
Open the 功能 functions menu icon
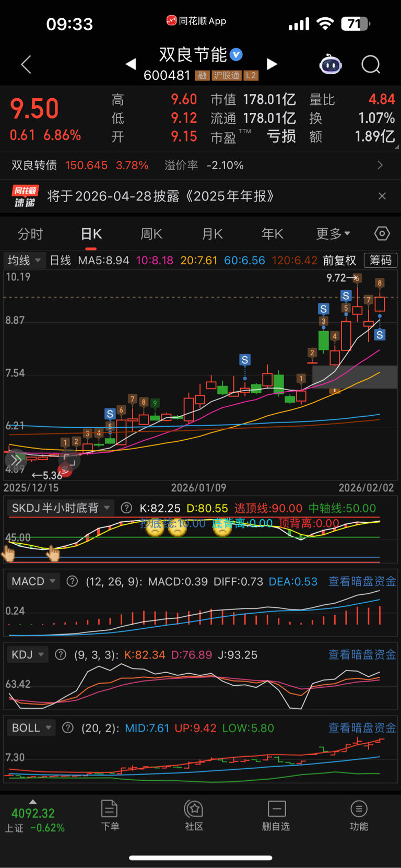(x=359, y=815)
